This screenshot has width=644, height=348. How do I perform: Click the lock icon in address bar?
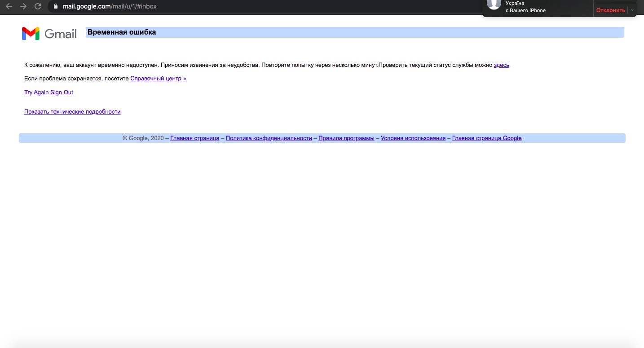click(56, 6)
